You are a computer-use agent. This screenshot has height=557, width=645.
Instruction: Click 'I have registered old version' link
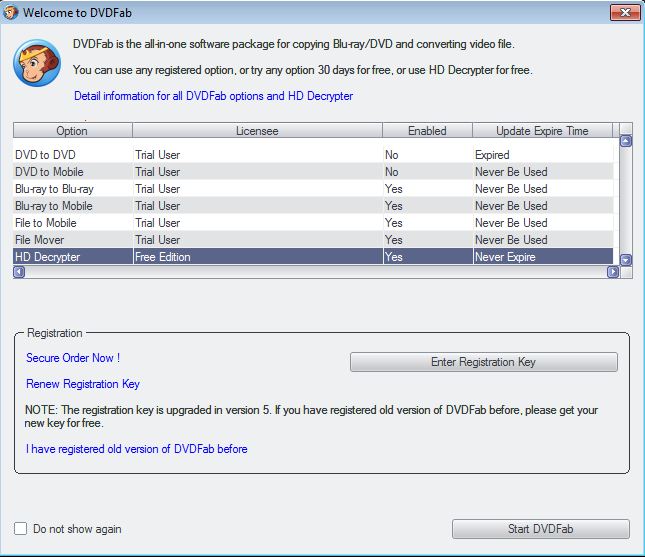click(137, 449)
